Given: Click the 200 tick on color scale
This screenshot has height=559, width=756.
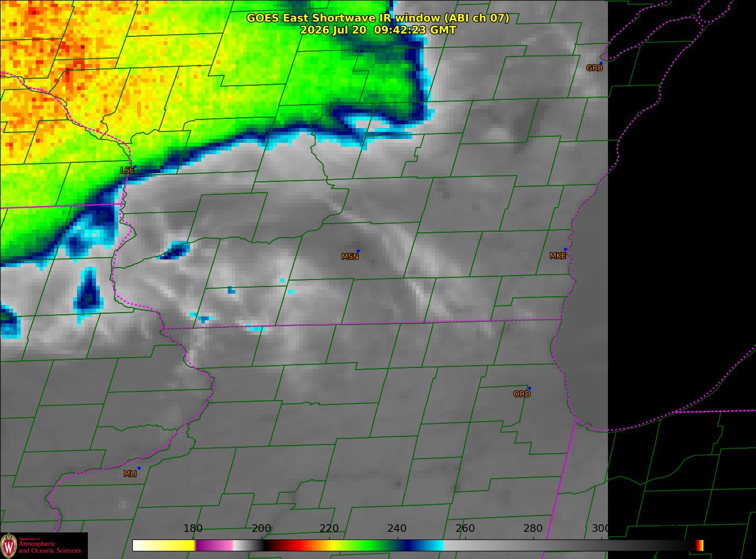Looking at the screenshot, I should click(x=261, y=528).
